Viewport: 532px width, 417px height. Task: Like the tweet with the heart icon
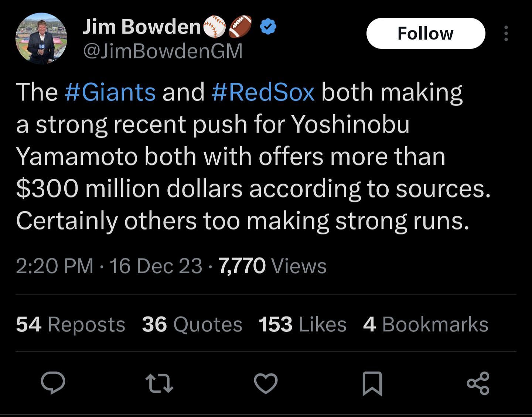(266, 383)
